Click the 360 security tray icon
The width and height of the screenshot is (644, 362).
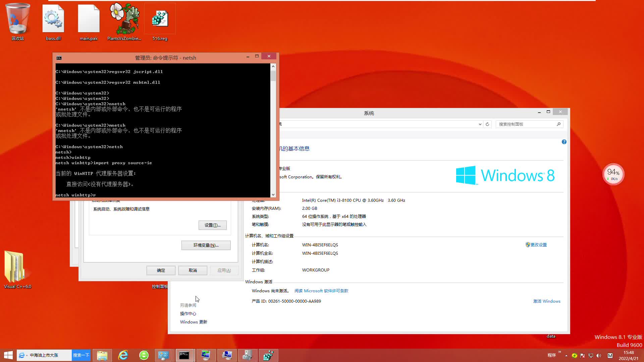tap(575, 356)
